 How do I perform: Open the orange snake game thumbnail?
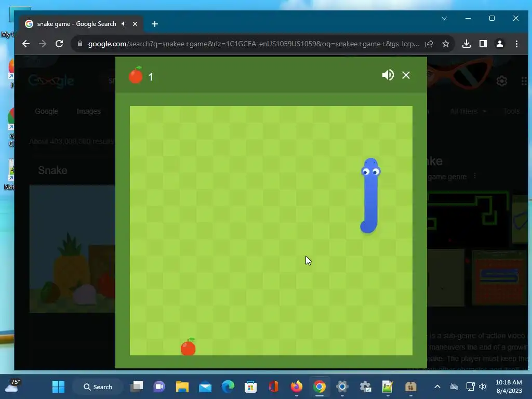(499, 278)
